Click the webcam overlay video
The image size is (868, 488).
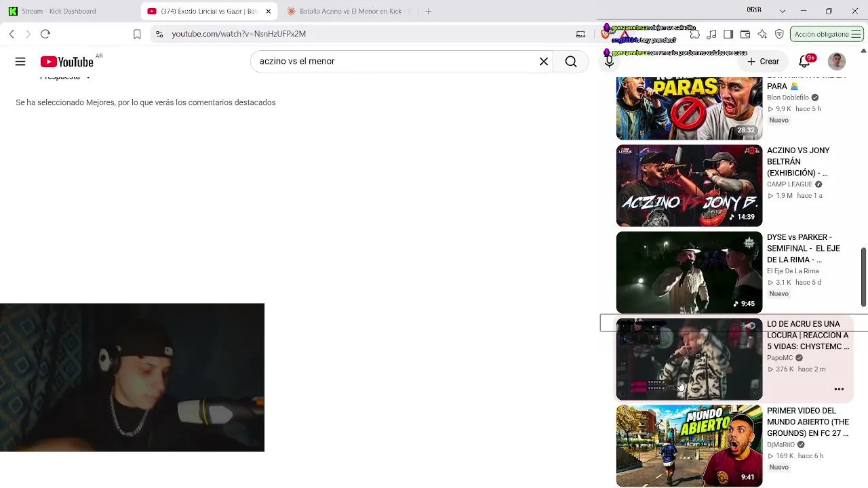click(x=132, y=378)
